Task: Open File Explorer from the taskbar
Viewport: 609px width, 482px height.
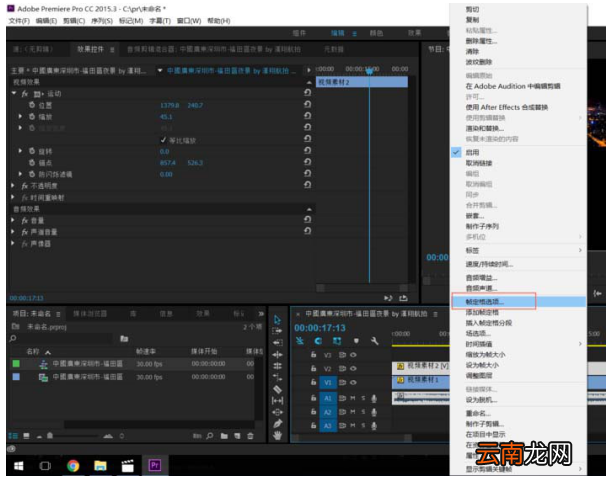Action: pos(100,465)
